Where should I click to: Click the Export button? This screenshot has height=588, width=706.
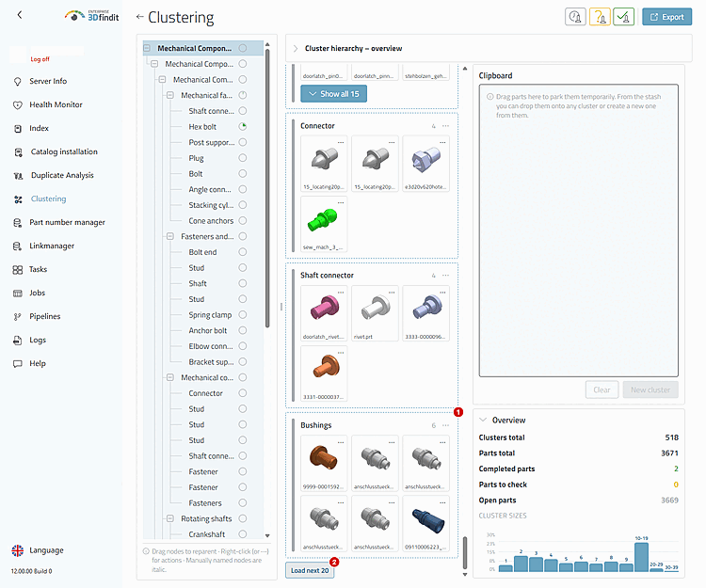click(x=666, y=17)
